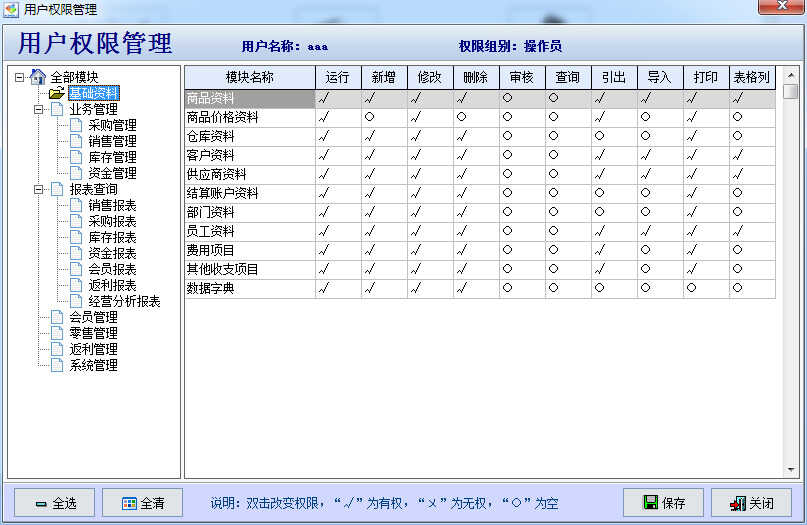Click the page icon beside 业务管理

57,109
